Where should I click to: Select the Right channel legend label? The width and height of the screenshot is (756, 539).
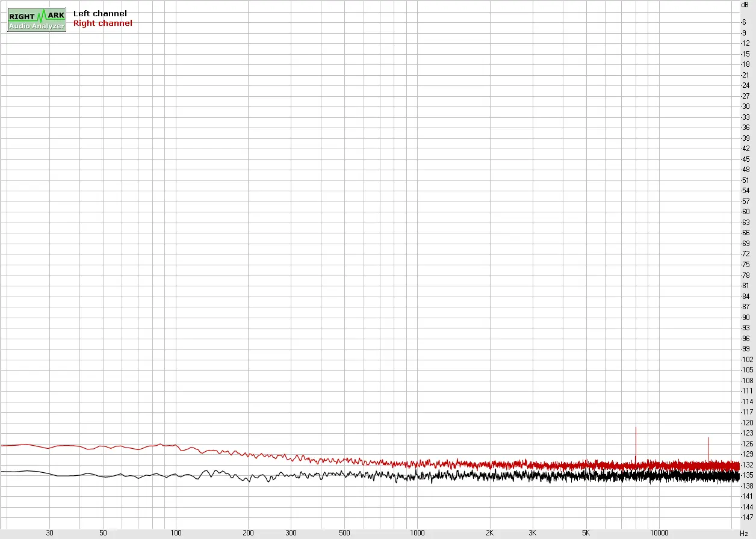(102, 23)
